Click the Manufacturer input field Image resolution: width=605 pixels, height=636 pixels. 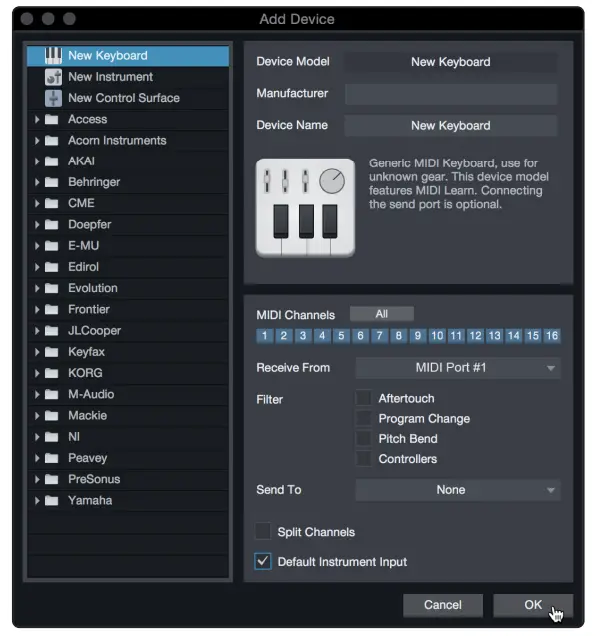[x=451, y=94]
